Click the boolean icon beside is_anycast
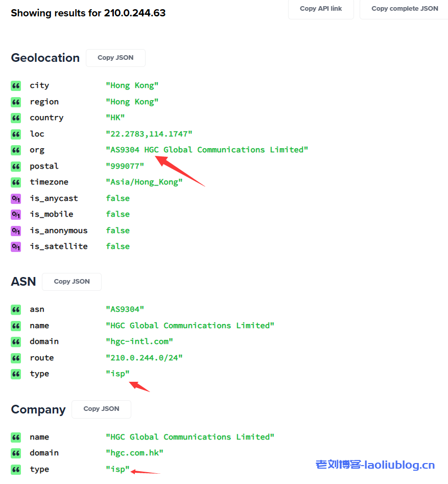The height and width of the screenshot is (484, 448). 16,199
